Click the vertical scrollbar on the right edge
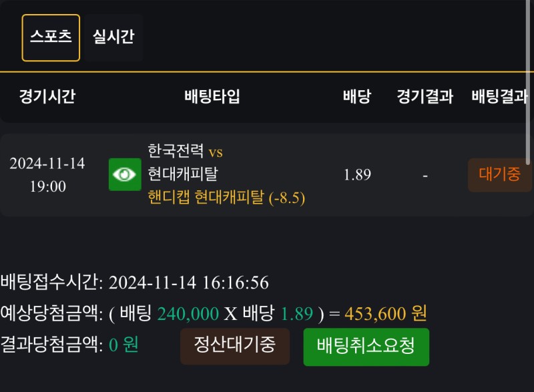This screenshot has height=392, width=534. click(x=529, y=80)
